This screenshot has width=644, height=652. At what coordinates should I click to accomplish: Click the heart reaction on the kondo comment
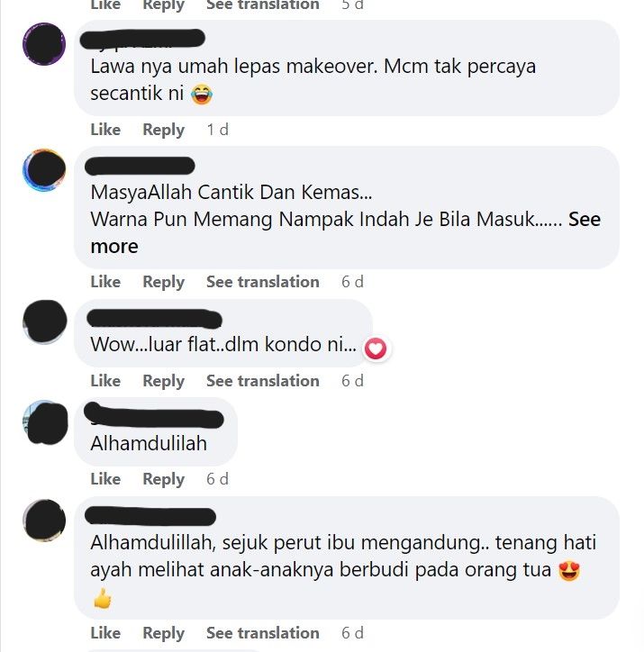tap(376, 349)
